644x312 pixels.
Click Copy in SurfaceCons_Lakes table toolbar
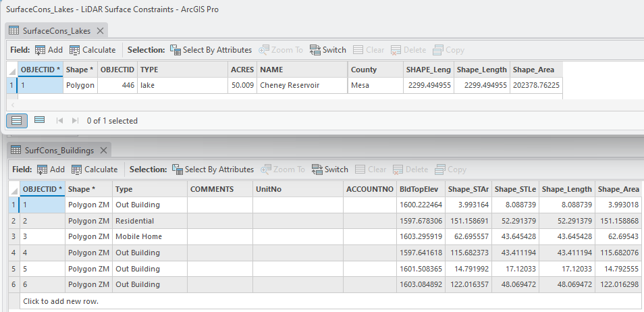[448, 50]
